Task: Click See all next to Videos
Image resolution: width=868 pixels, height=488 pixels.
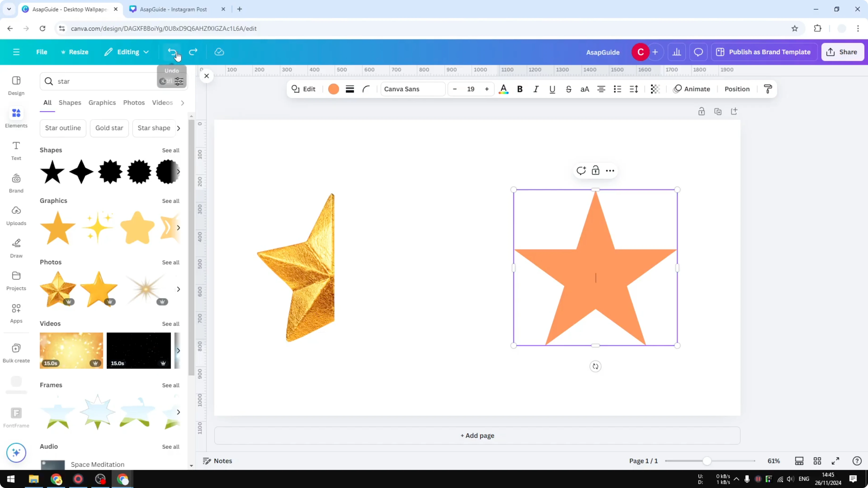Action: point(171,324)
